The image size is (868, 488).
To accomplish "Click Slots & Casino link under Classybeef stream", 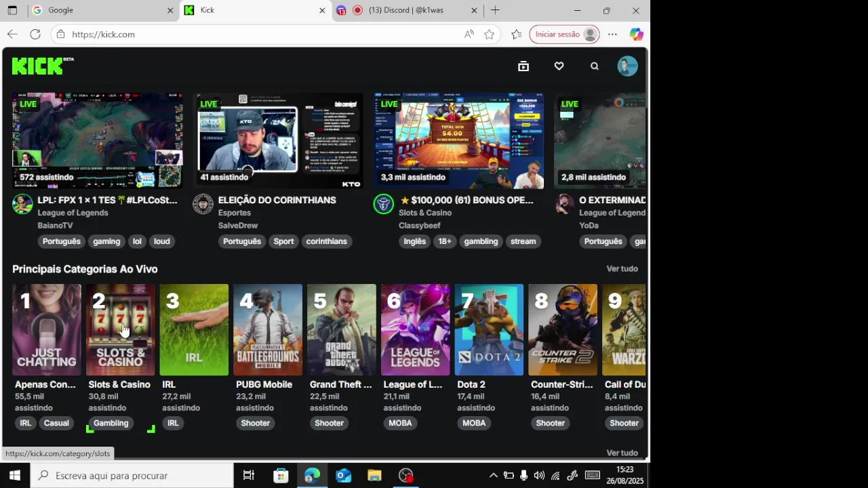I will [x=425, y=213].
